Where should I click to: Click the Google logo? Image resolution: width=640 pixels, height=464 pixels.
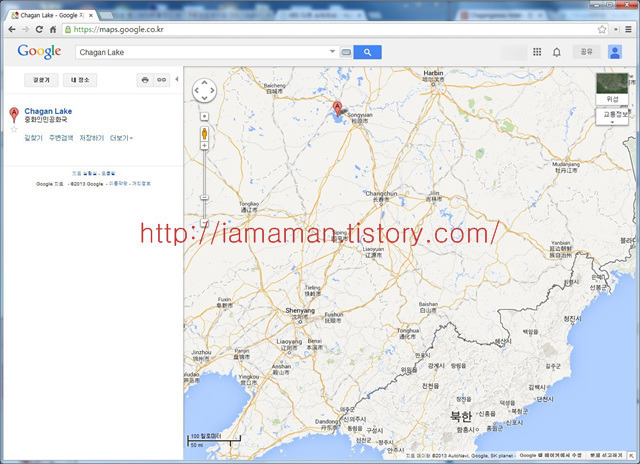(x=39, y=51)
